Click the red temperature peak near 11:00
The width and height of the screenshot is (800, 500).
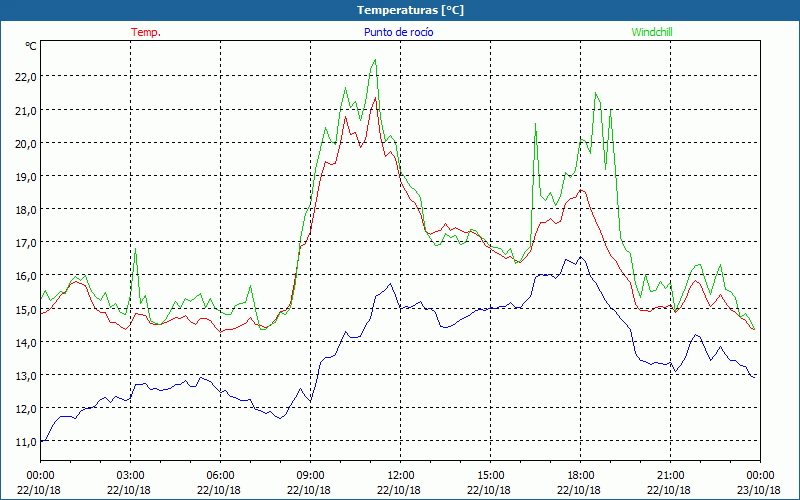(375, 98)
